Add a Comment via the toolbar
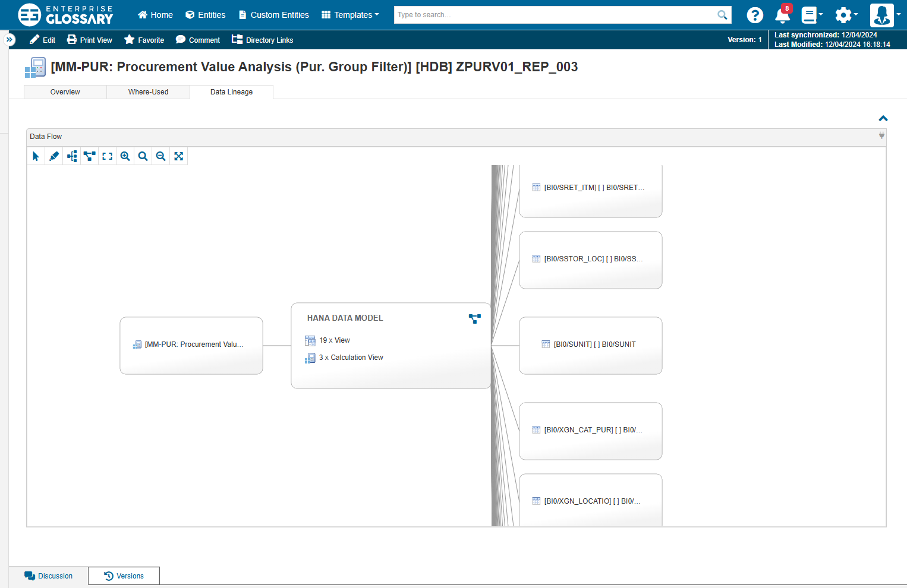 click(198, 40)
